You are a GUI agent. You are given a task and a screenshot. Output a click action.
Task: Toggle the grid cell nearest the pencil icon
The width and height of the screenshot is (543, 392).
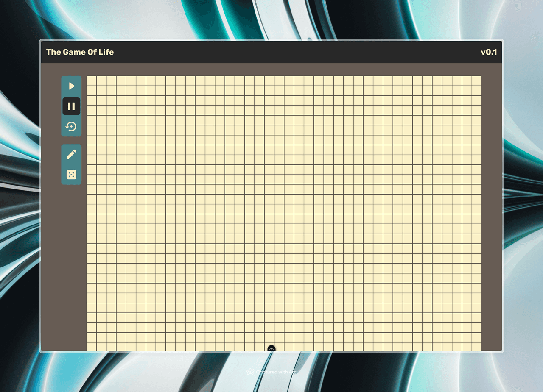(92, 150)
